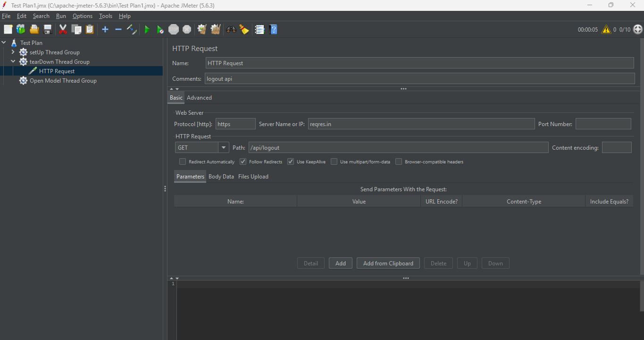Screen dimensions: 644x340
Task: Click the Name field with HTTP Request
Action: 420,63
